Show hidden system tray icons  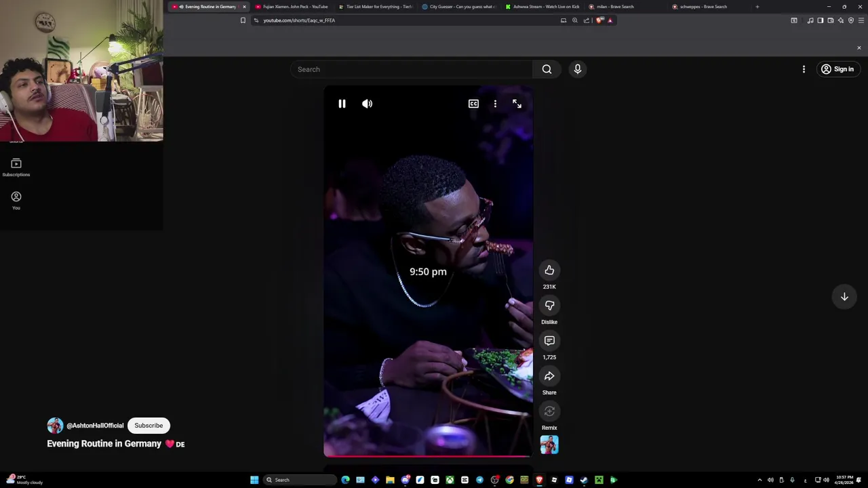click(x=759, y=480)
